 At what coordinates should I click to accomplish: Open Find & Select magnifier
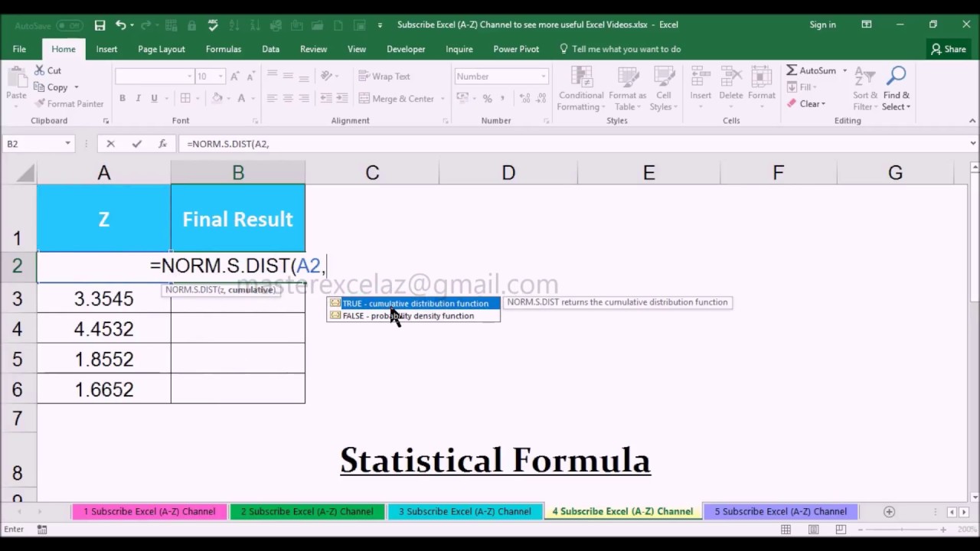[896, 90]
